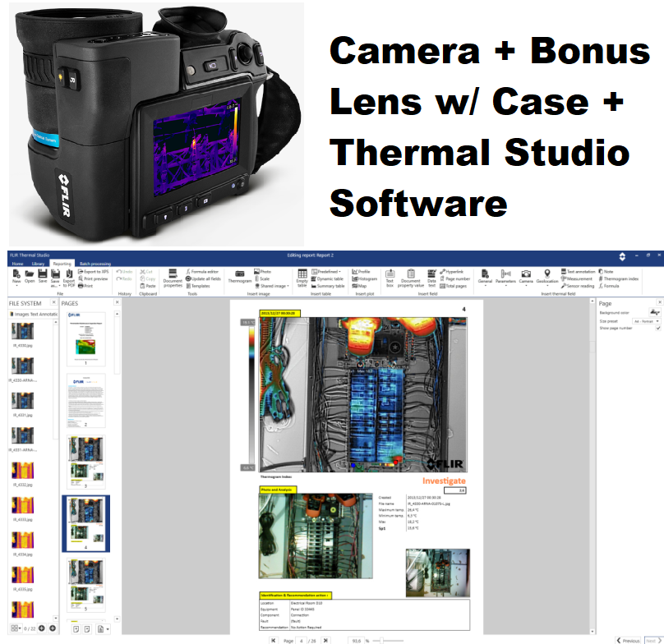This screenshot has width=664, height=644.
Task: Insert a Histogram plot
Action: 364,278
